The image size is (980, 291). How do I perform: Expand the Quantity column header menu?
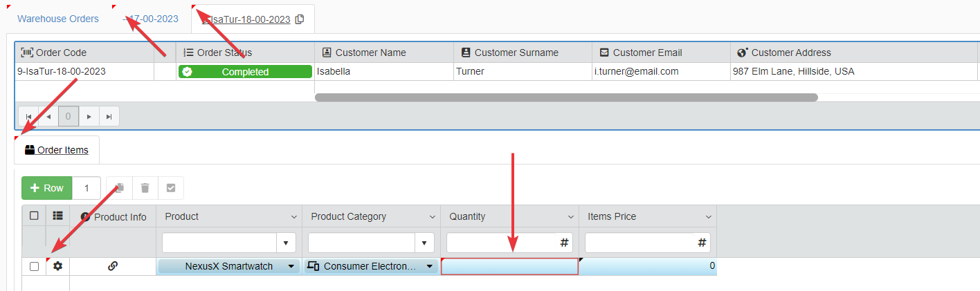[570, 217]
